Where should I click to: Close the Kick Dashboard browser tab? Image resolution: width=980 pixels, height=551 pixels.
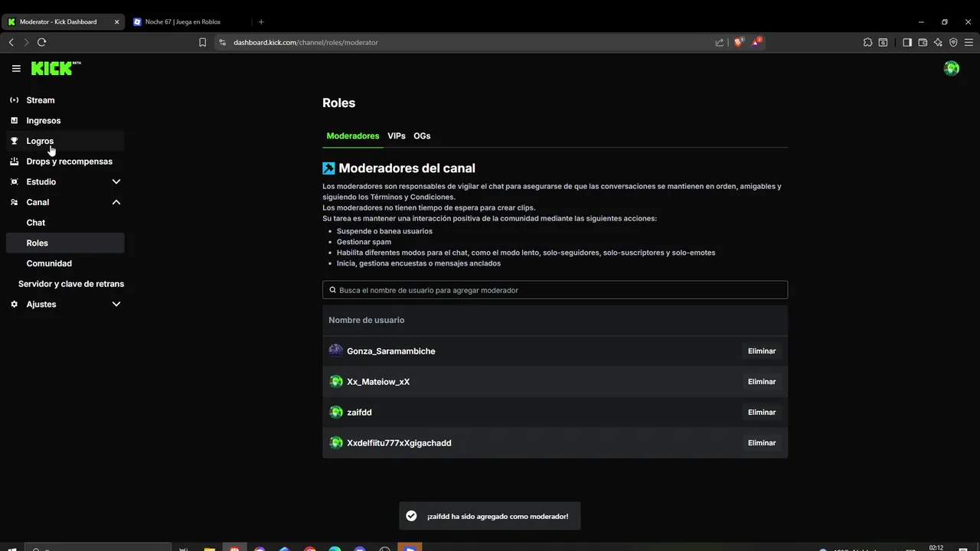[116, 21]
